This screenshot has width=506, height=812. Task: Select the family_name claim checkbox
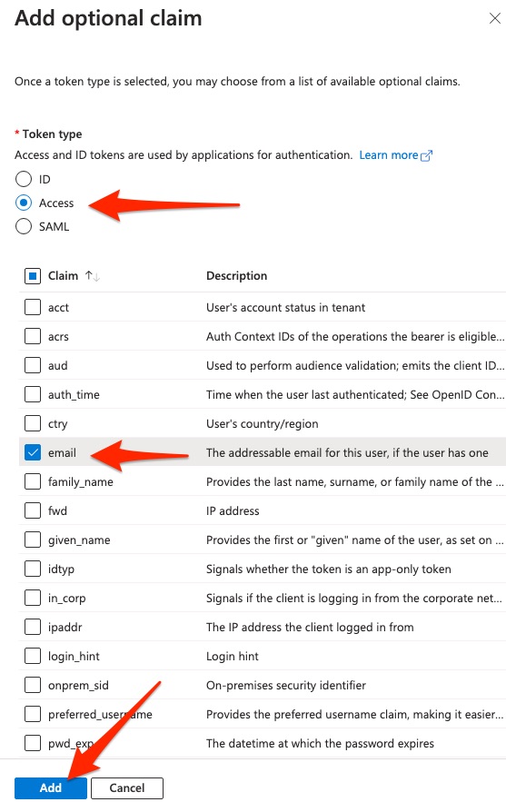coord(33,481)
